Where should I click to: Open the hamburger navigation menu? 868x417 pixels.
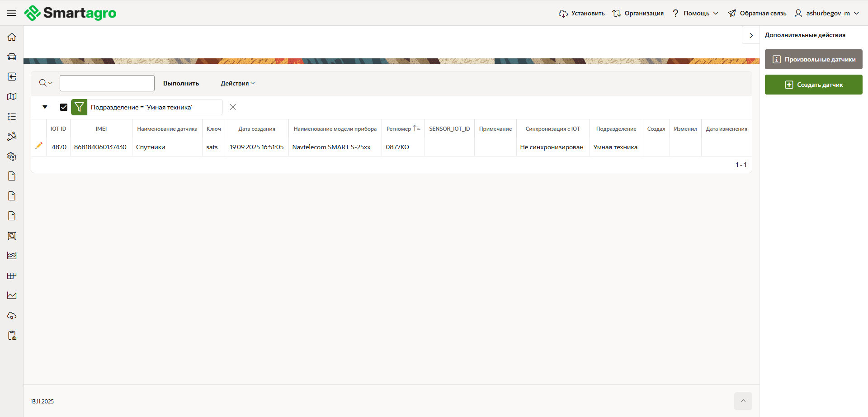coord(12,13)
